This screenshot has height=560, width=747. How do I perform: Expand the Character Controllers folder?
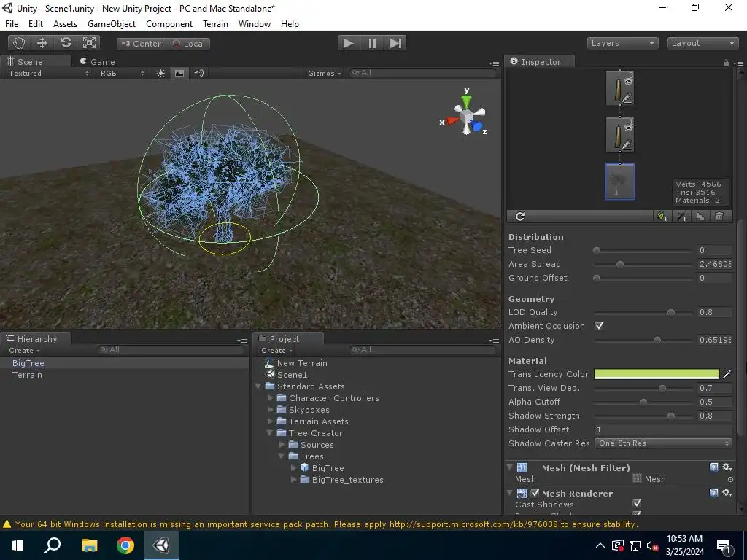pos(270,398)
